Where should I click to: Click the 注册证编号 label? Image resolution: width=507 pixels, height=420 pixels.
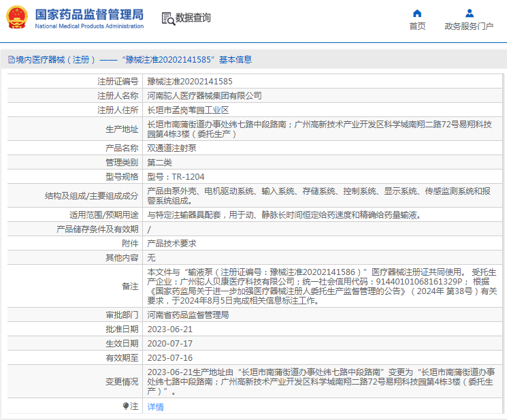click(x=118, y=82)
